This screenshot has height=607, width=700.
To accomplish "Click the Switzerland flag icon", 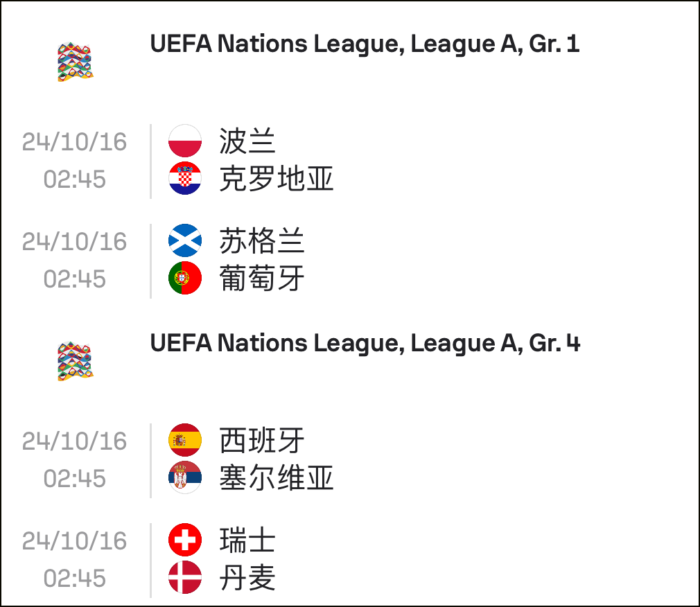I will click(185, 540).
